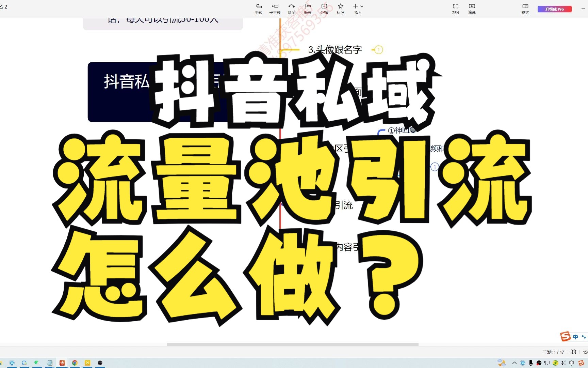
Task: Open the 标记 marker panel
Action: coord(340,8)
